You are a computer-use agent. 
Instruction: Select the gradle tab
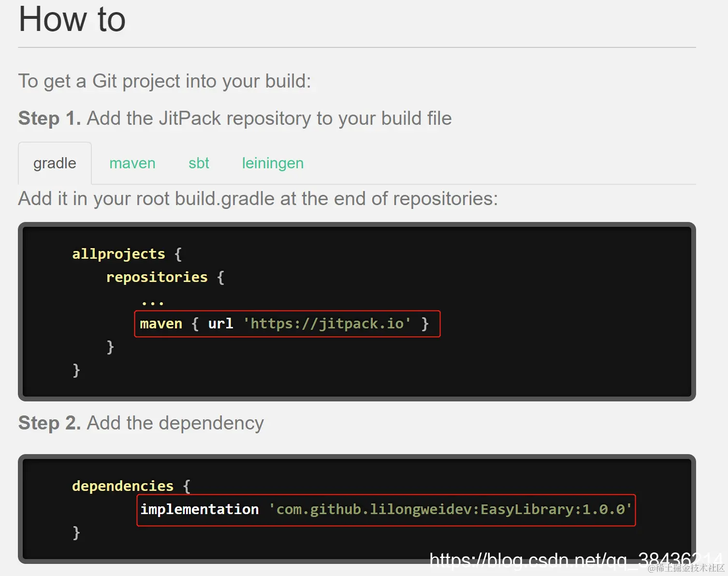click(55, 163)
